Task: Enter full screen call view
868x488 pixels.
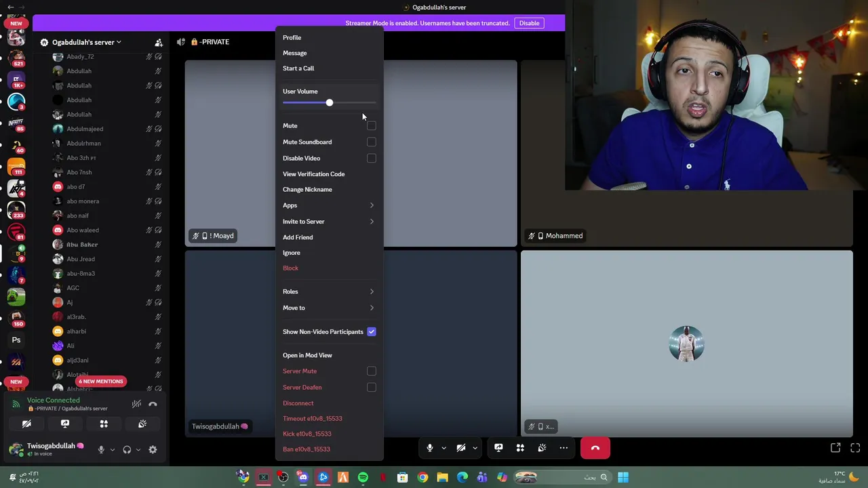Action: point(855,448)
